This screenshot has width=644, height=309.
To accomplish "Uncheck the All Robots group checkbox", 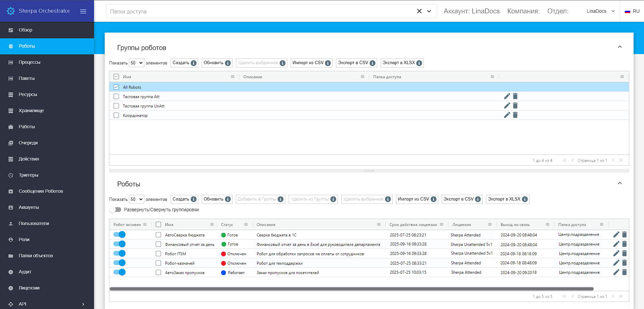I will click(x=116, y=87).
